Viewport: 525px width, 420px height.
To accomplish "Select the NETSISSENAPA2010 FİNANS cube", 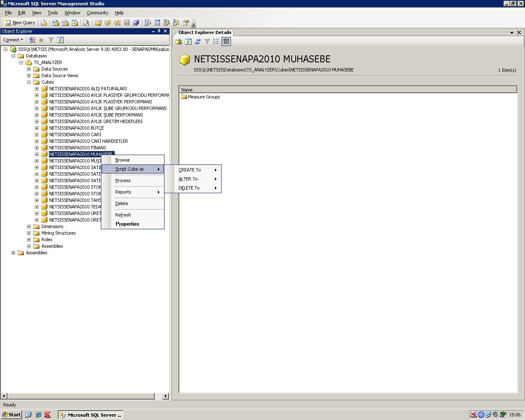I will pyautogui.click(x=78, y=148).
